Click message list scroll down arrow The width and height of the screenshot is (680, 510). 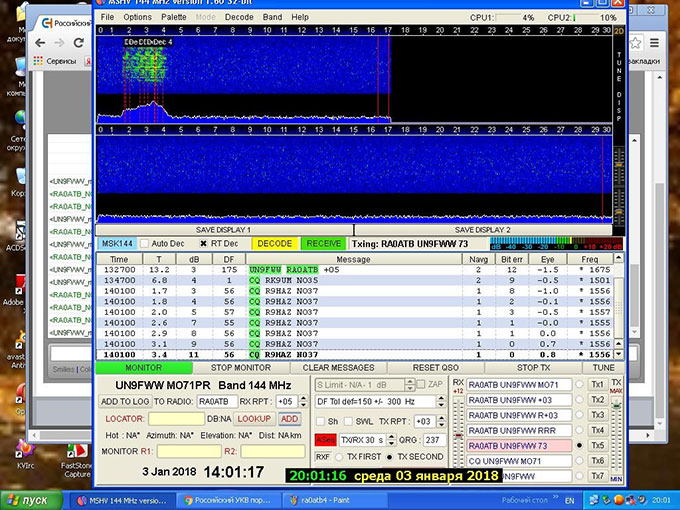(x=619, y=354)
